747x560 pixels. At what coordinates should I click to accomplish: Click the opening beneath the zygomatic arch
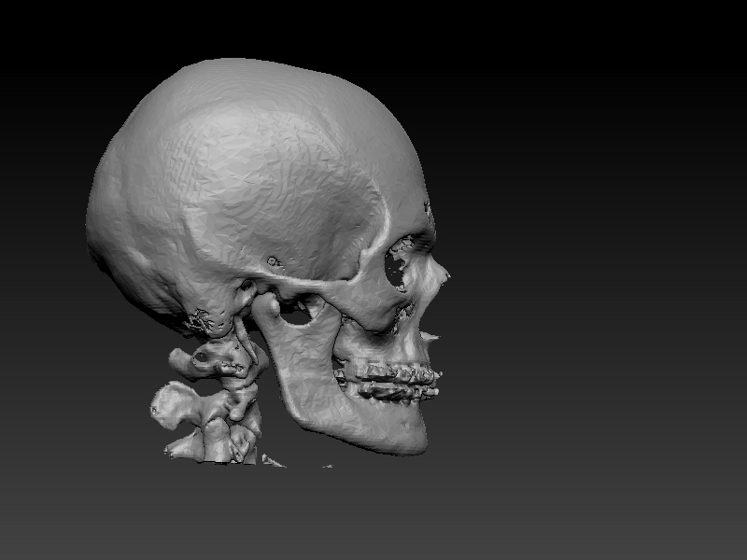click(x=299, y=314)
